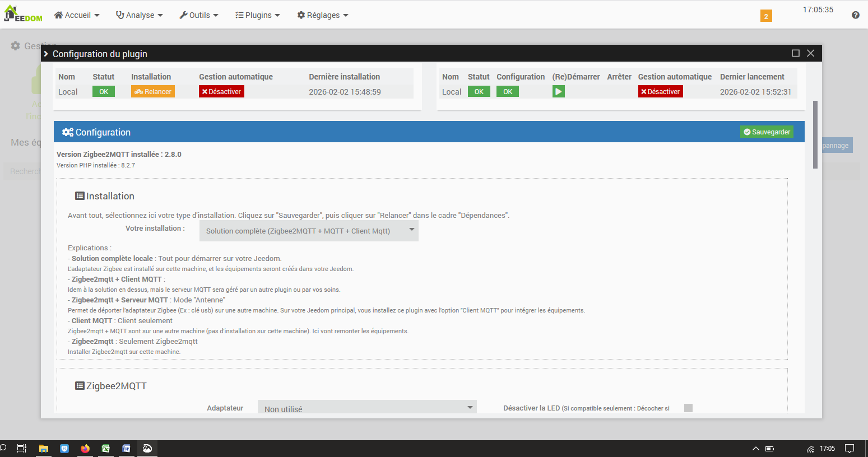Viewport: 868px width, 457px height.
Task: Click the network icon in the system tray
Action: point(810,449)
